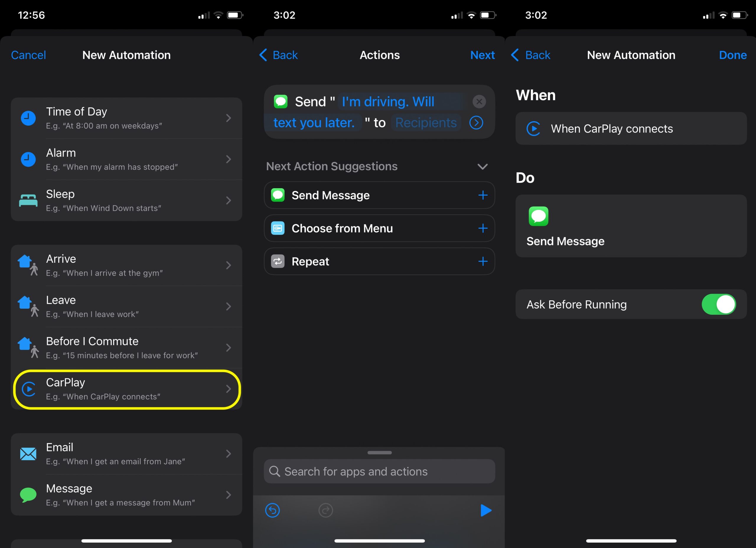This screenshot has height=548, width=756.
Task: Select the Sleep trigger
Action: [126, 200]
